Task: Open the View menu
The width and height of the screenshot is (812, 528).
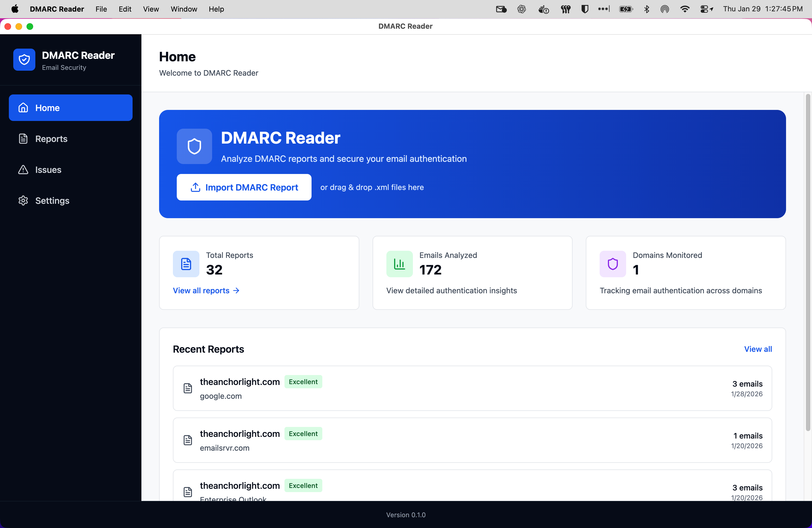Action: point(151,9)
